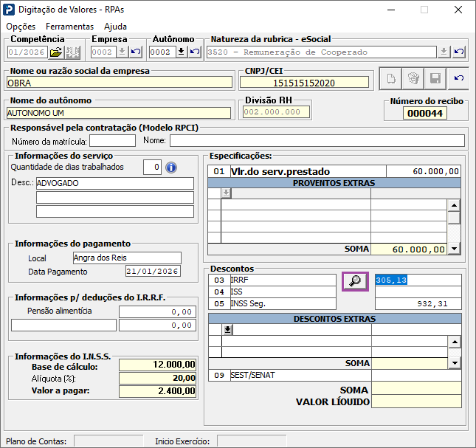Screen dimensions: 476x448
Task: Expand the Proventos Extras row dropdown
Action: pyautogui.click(x=226, y=193)
